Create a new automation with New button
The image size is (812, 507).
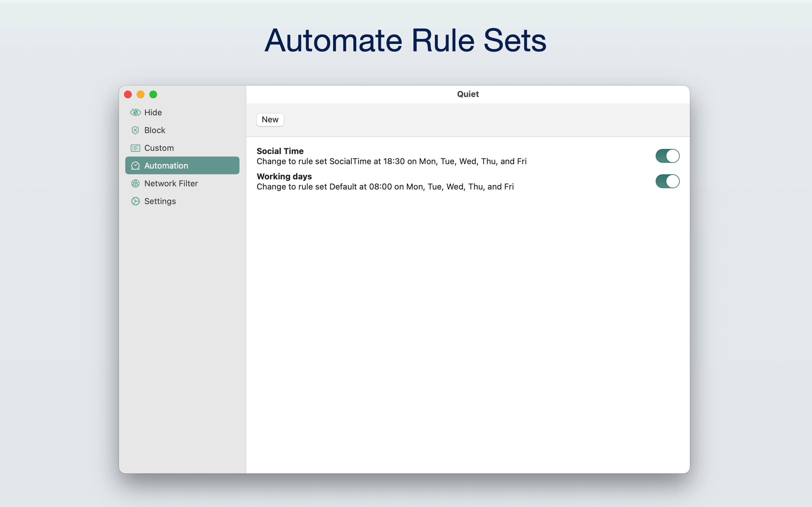[x=270, y=120]
